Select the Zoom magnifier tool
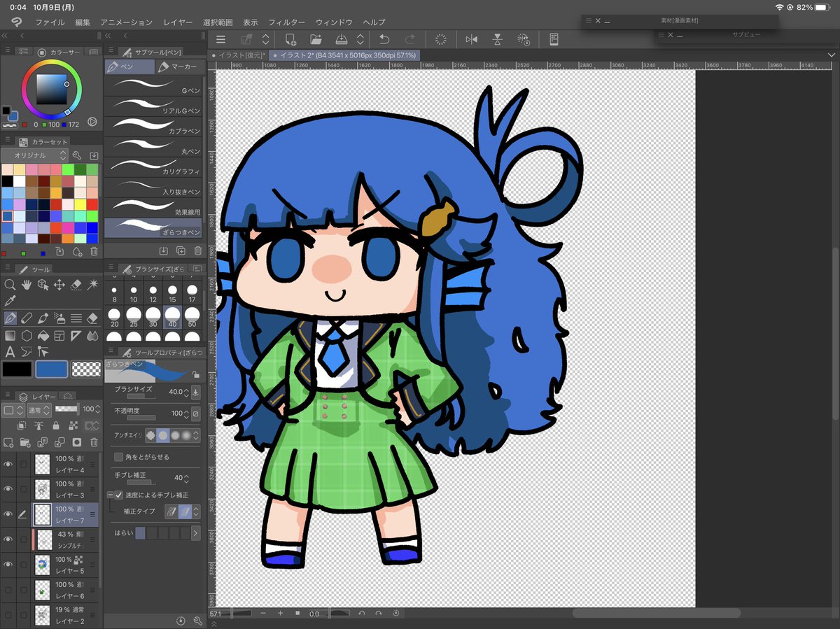This screenshot has width=840, height=629. [10, 284]
